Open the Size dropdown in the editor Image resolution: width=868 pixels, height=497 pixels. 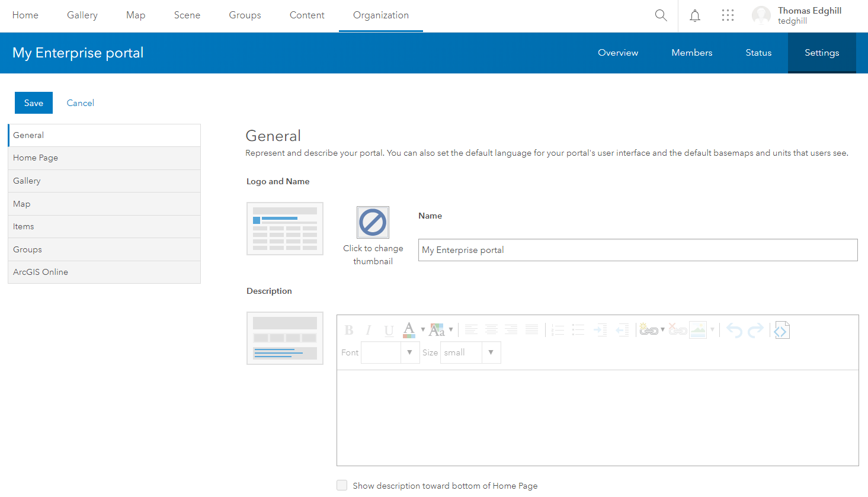[491, 352]
